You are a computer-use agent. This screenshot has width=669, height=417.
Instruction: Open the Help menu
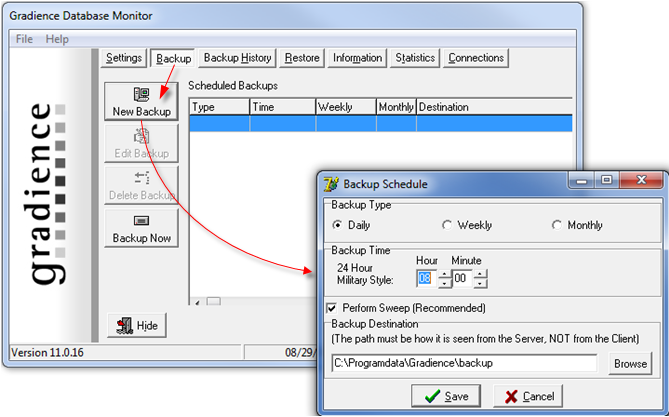(57, 39)
